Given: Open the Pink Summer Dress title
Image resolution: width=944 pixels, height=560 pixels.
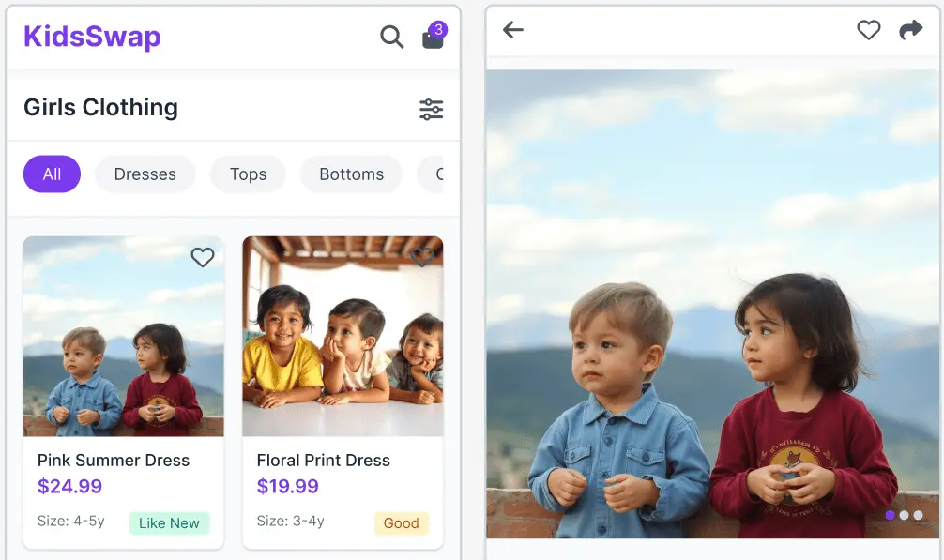Looking at the screenshot, I should pos(114,460).
